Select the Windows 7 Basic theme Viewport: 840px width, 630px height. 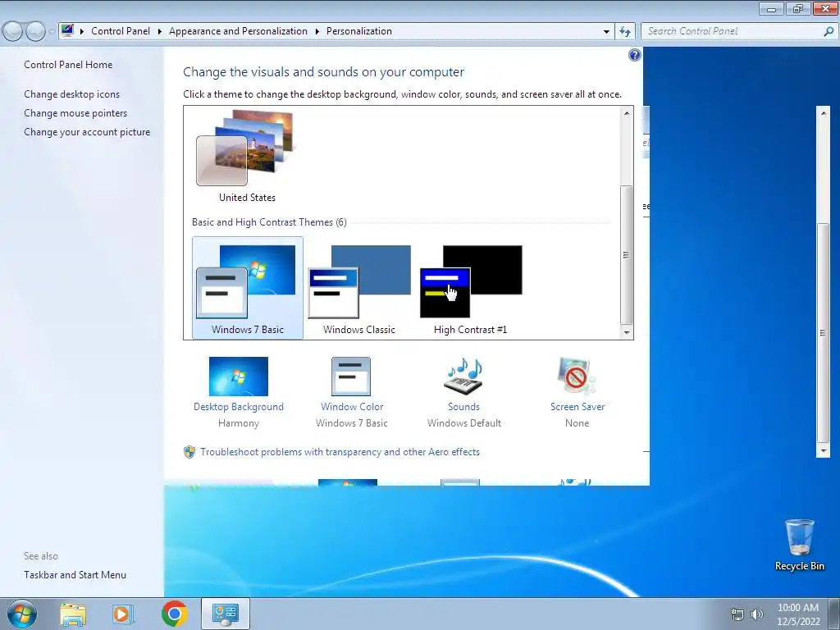click(x=248, y=288)
